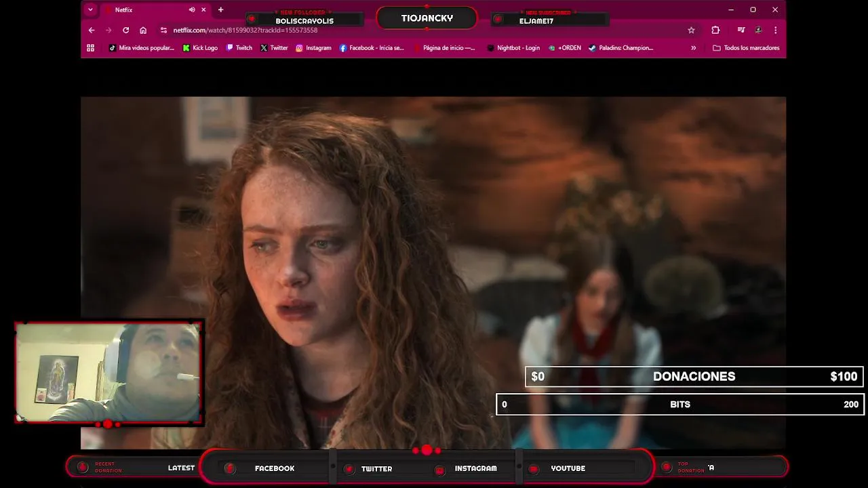Click the INSTAGRAM overlay label

[475, 468]
